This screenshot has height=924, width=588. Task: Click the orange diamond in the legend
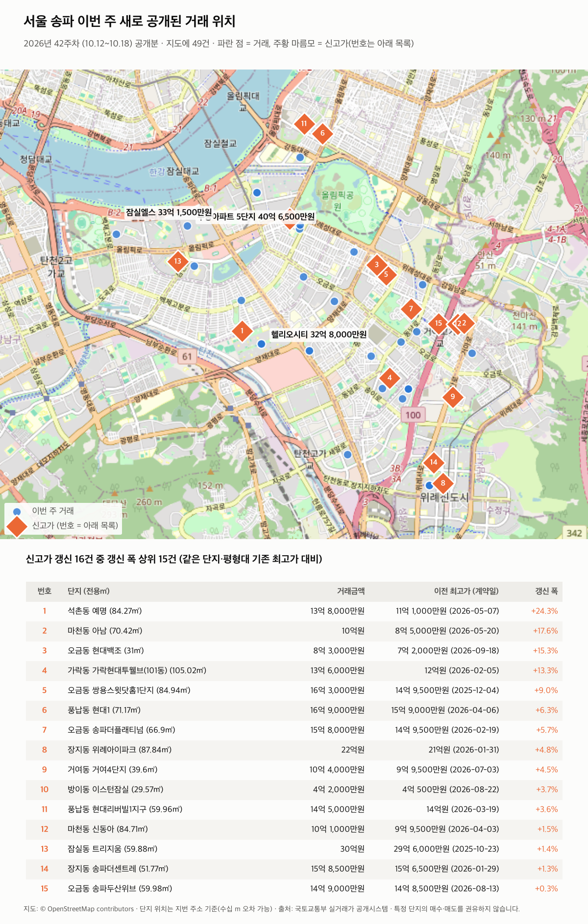[17, 526]
